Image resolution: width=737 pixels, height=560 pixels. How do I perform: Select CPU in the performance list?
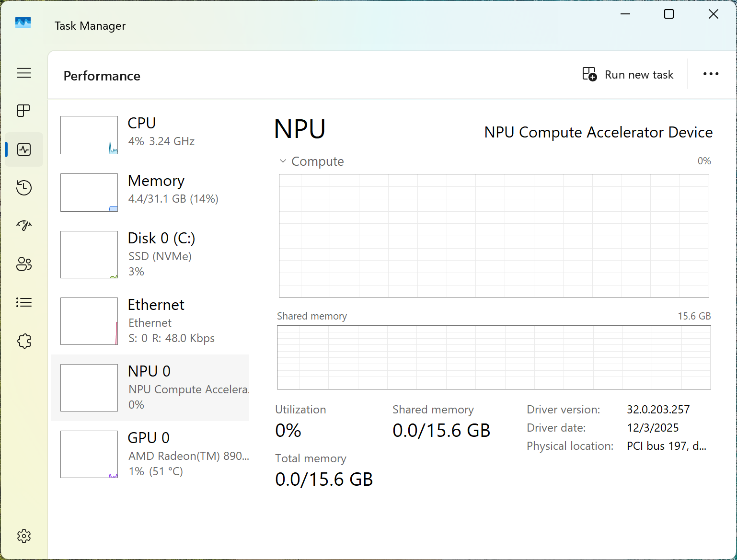pyautogui.click(x=153, y=135)
